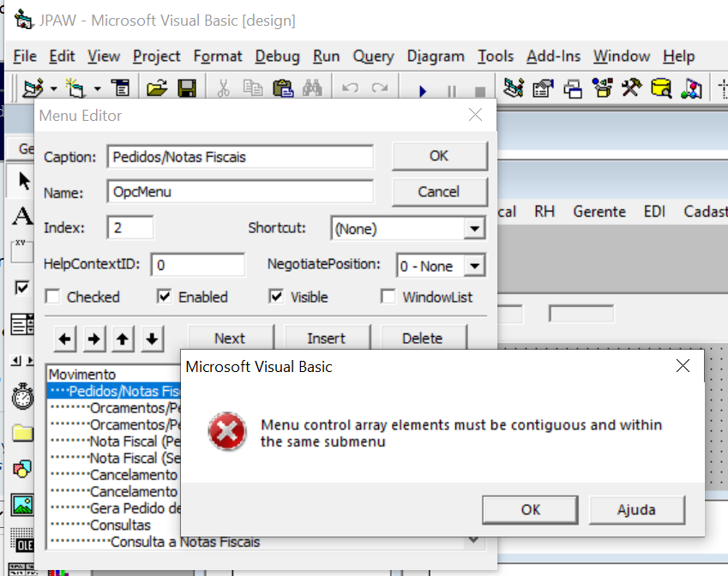
Task: Dismiss the error dialog with OK
Action: (531, 509)
